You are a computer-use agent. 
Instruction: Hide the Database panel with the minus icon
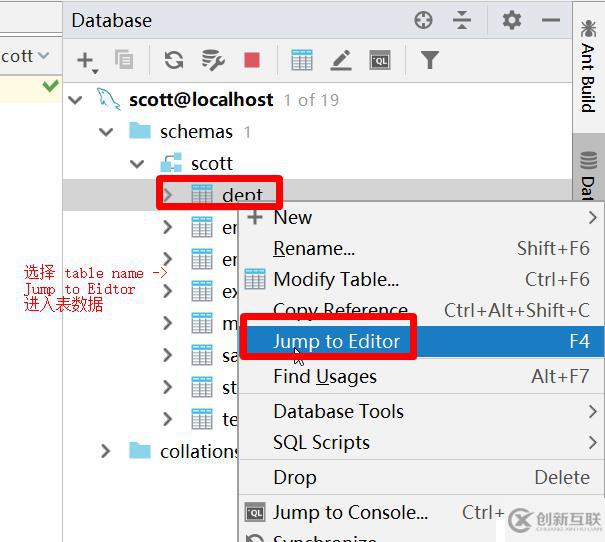click(x=551, y=20)
